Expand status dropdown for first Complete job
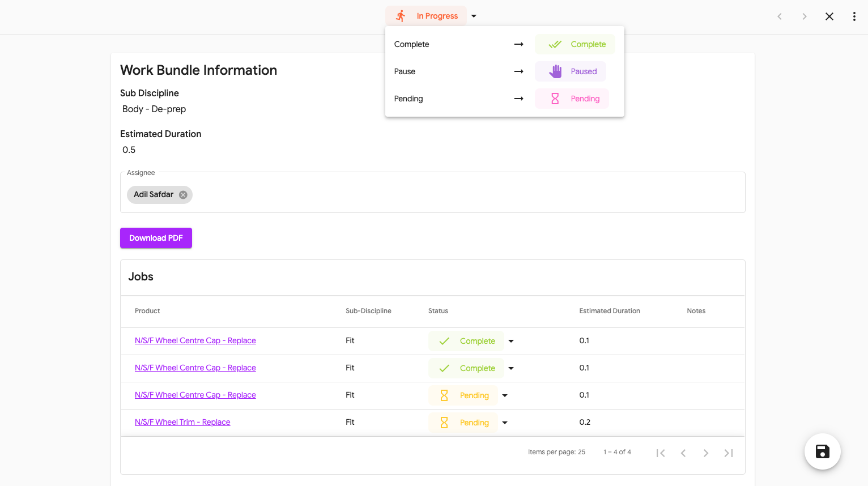Viewport: 868px width, 486px height. [x=511, y=341]
